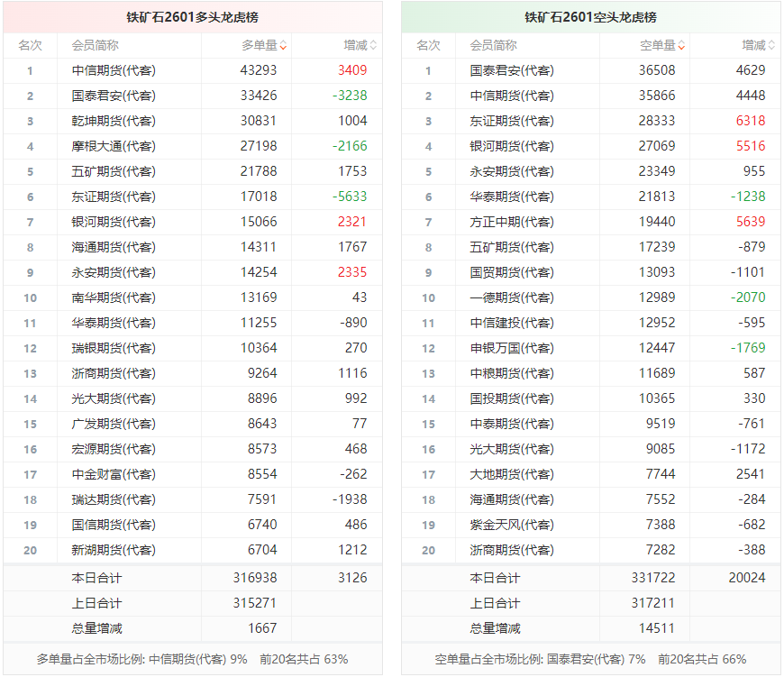Select 永安期货(代客) in short table
This screenshot has height=677, width=784.
[512, 171]
